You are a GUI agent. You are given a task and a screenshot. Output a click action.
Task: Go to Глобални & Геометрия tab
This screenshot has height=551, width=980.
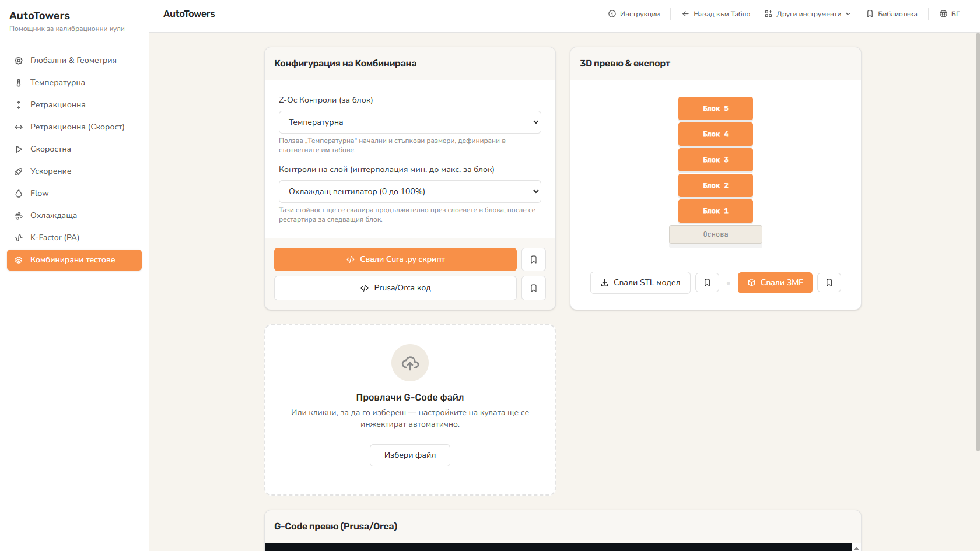click(74, 61)
